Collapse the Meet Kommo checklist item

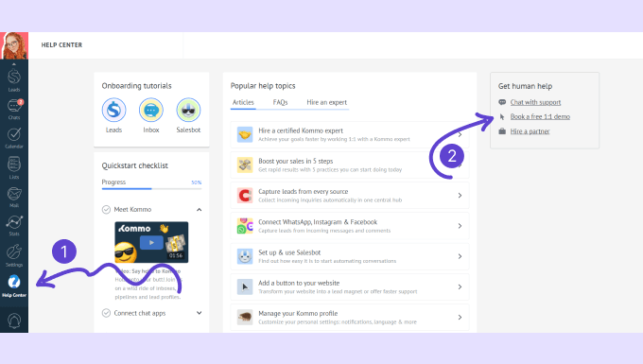click(200, 210)
